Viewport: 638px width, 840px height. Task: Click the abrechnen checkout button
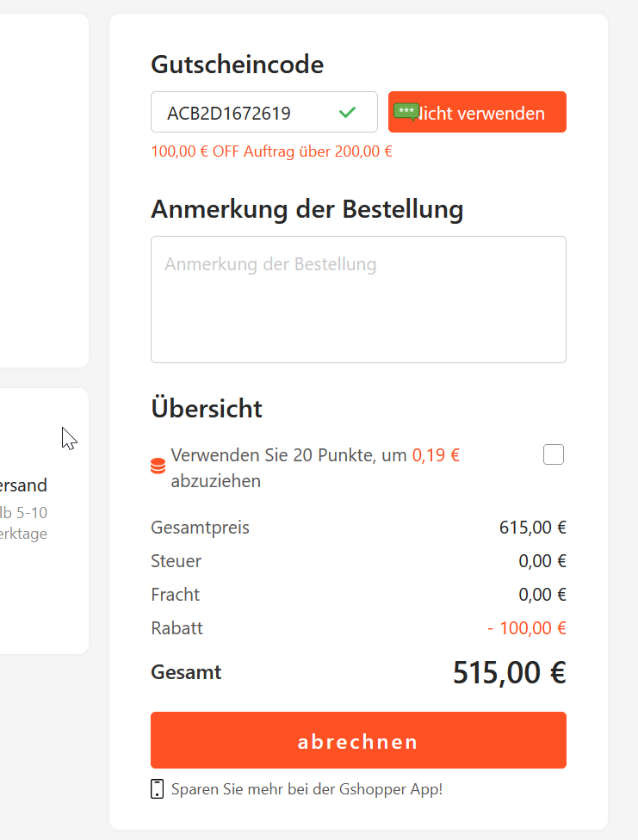[358, 740]
